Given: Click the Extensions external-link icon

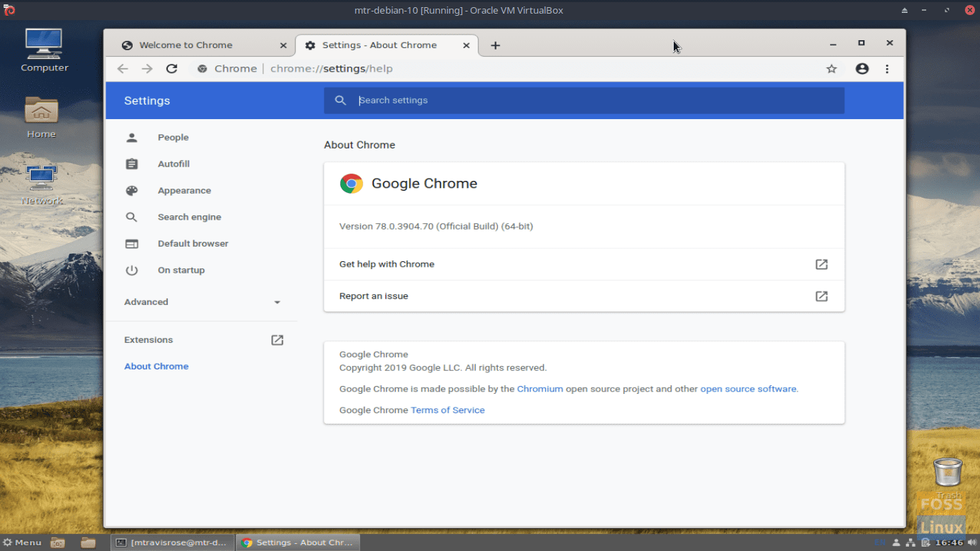Looking at the screenshot, I should [277, 340].
